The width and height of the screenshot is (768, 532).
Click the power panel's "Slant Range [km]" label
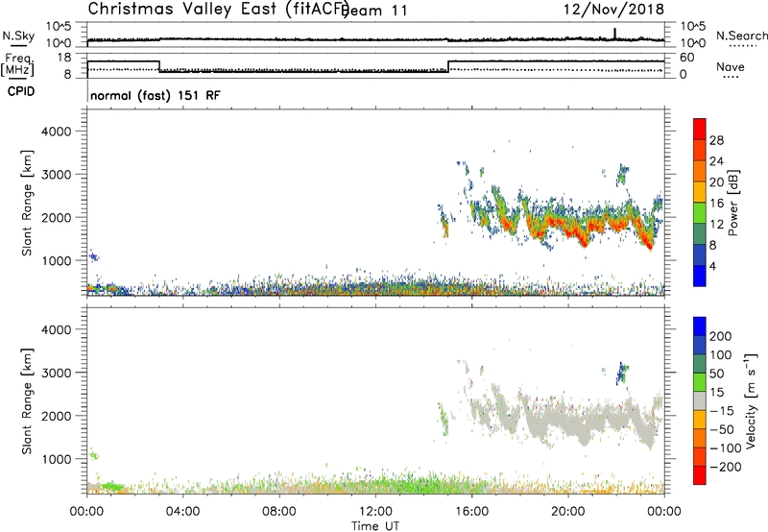(28, 203)
